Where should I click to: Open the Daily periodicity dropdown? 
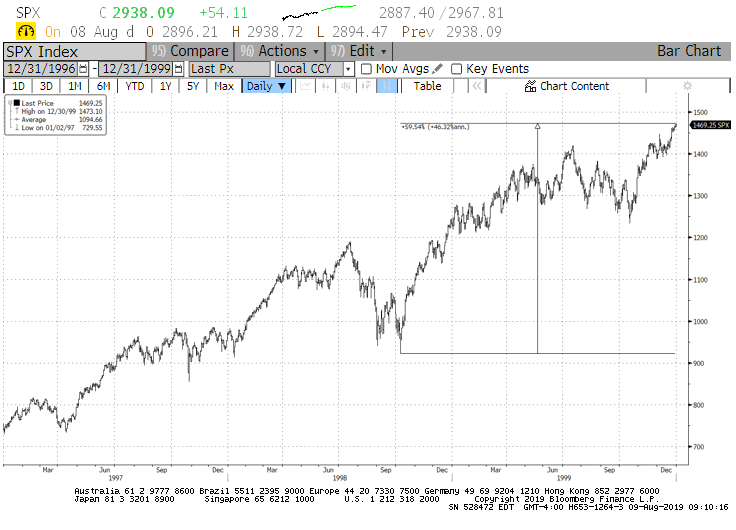click(x=267, y=86)
